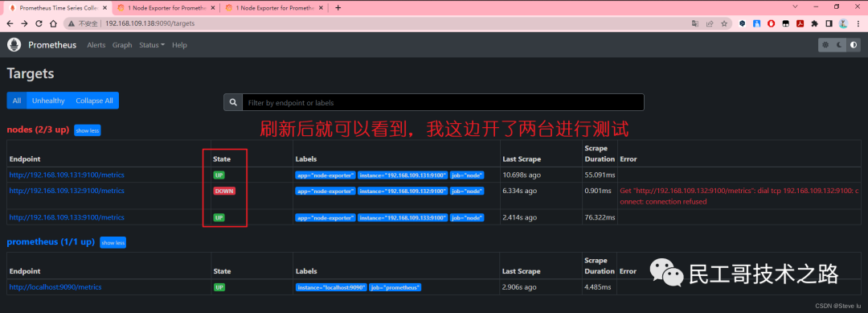Select the auto contrast theme icon
868x313 pixels.
[x=854, y=45]
